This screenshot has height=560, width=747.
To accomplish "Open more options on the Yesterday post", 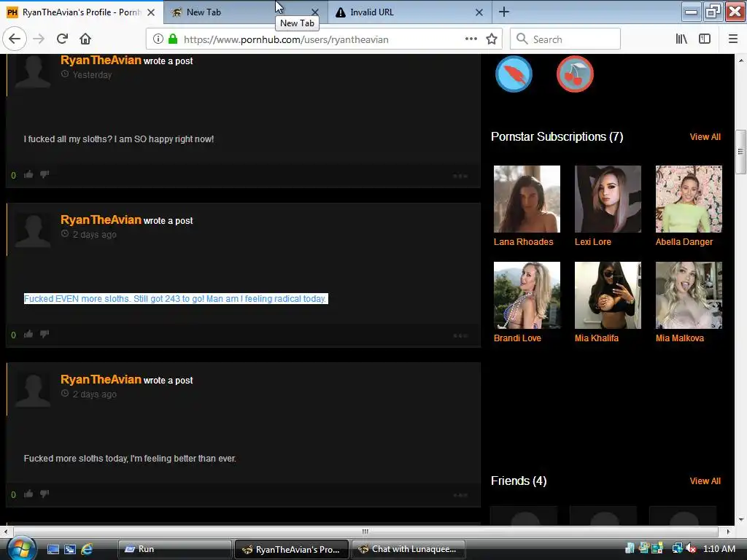I will [460, 176].
